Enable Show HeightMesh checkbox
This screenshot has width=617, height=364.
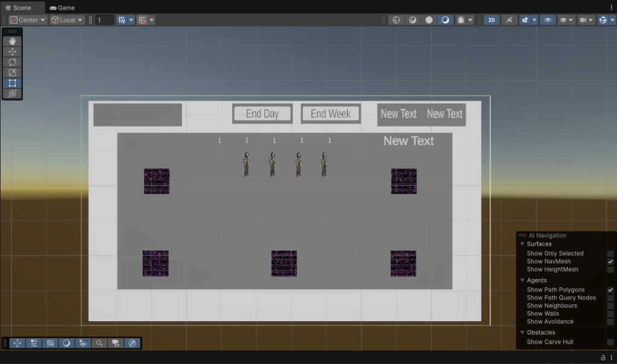610,269
